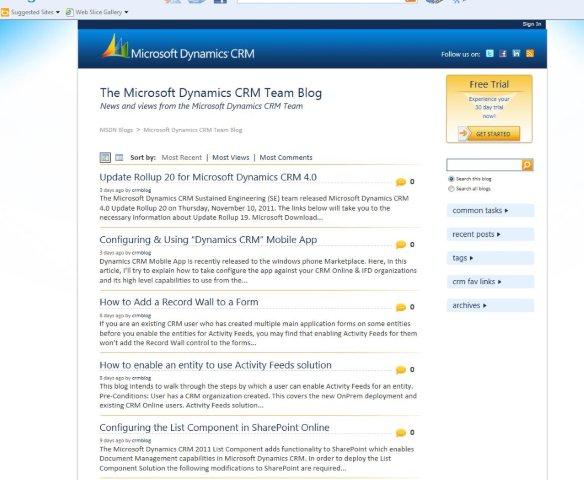Open the Twitter follow icon
This screenshot has height=480, width=584.
(490, 54)
